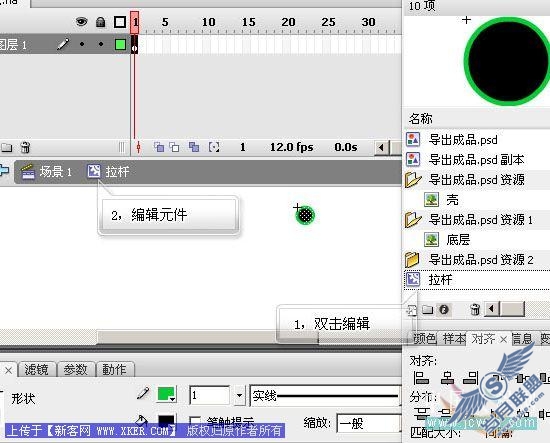Open the 滤镜 tab
550x443 pixels.
pyautogui.click(x=36, y=370)
